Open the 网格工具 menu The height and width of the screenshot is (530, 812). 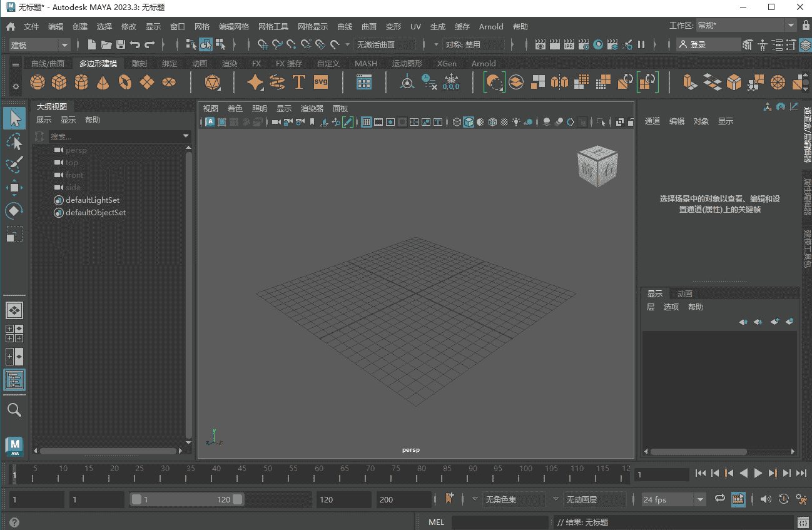273,26
